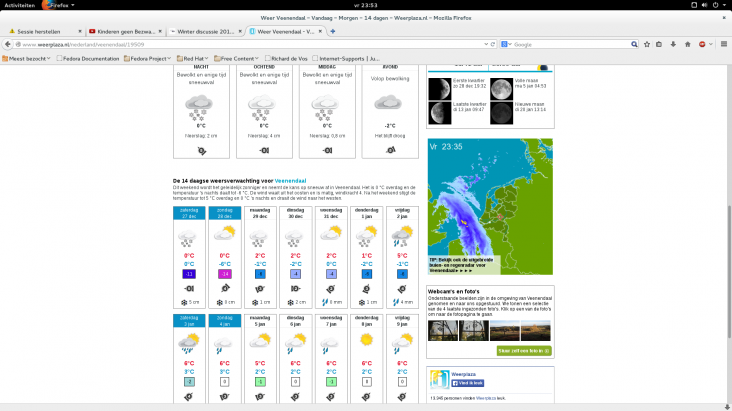Image resolution: width=732 pixels, height=411 pixels.
Task: Click the Nieuwe maan moon image
Action: 501,113
